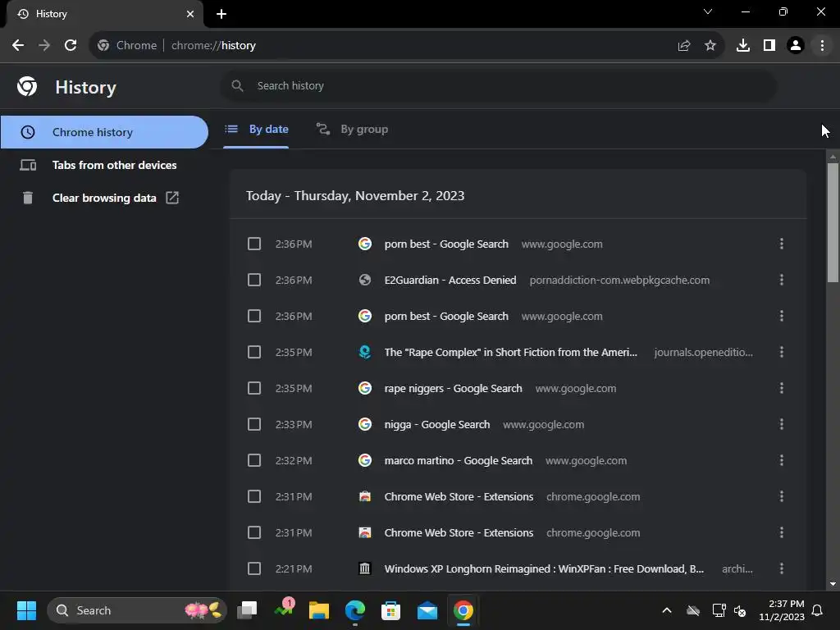Open Task View from taskbar
Image resolution: width=840 pixels, height=630 pixels.
[248, 610]
